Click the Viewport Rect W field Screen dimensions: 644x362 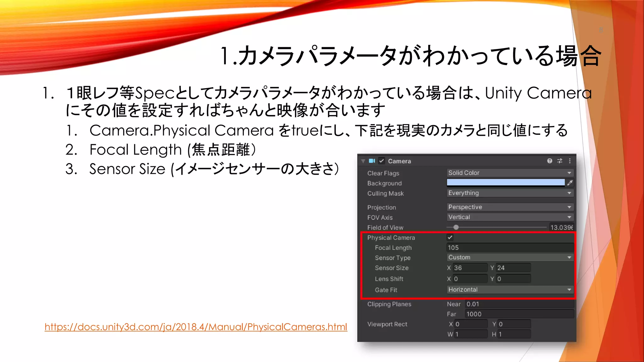(471, 334)
